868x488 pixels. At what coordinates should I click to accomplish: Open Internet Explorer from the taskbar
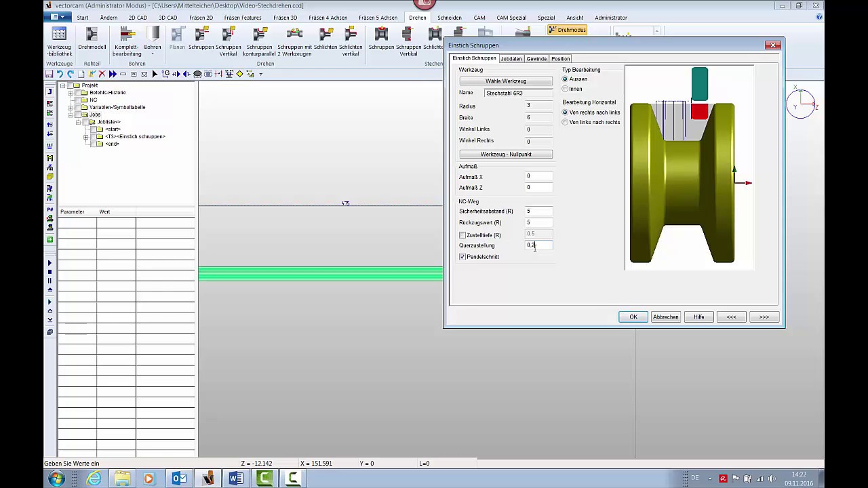coord(94,479)
